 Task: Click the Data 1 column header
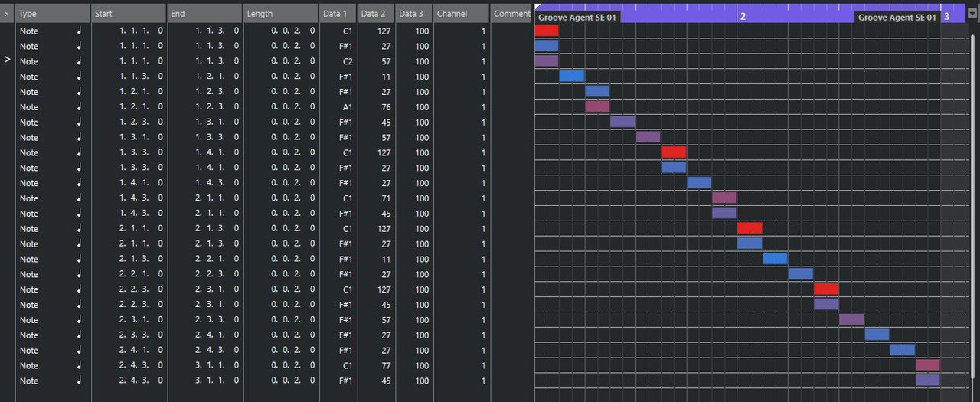click(x=338, y=14)
